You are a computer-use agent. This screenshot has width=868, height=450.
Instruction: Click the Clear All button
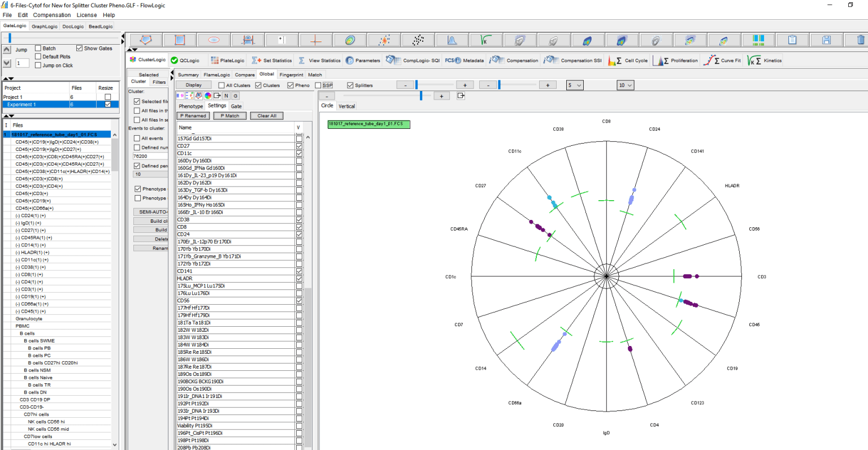pos(267,116)
